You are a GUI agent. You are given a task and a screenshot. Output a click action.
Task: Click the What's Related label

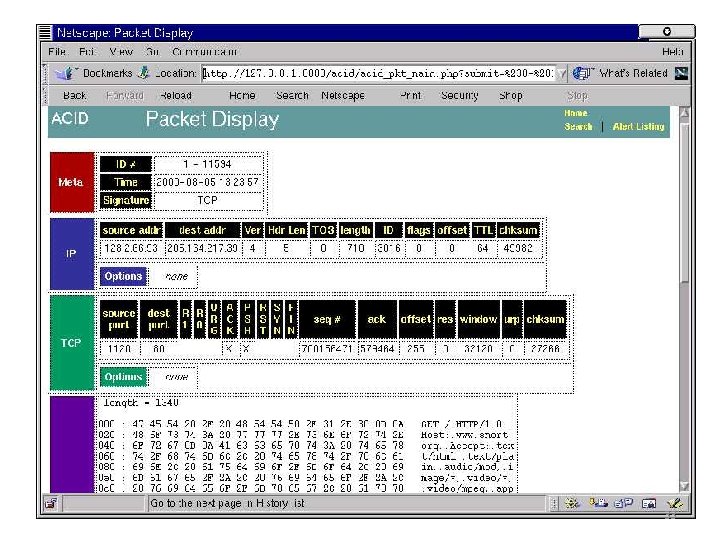click(633, 73)
